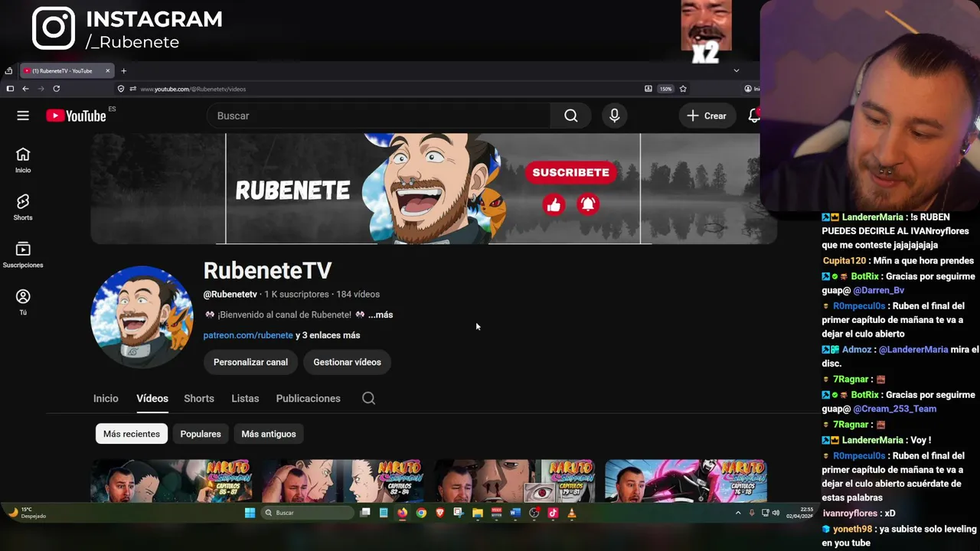Screen dimensions: 980x551
Task: Switch to the channel Shorts tab
Action: pyautogui.click(x=199, y=399)
